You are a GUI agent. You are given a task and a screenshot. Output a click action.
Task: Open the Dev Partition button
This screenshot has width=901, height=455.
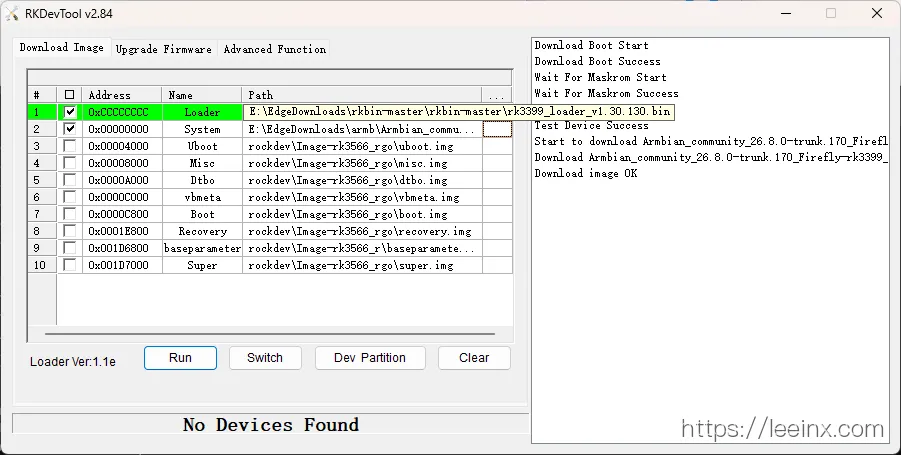point(370,358)
